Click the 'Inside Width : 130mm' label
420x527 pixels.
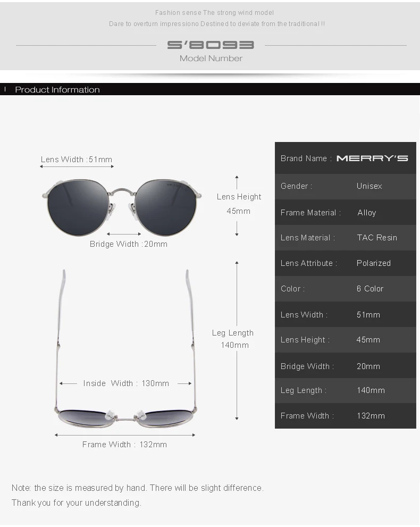click(x=126, y=383)
